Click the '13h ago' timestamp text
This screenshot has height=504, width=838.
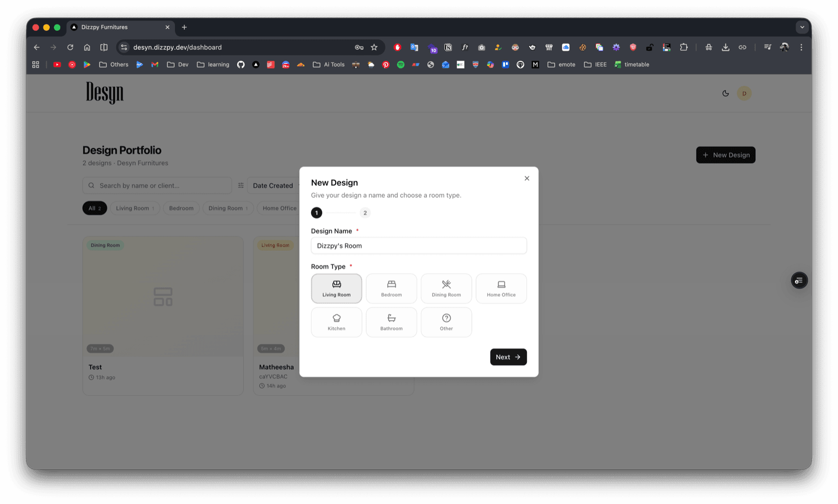click(105, 377)
